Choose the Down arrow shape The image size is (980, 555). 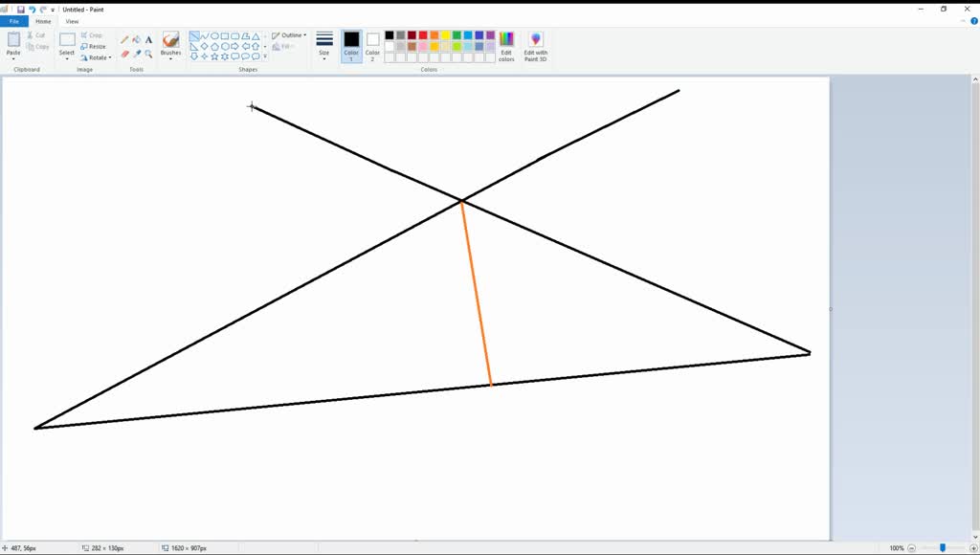(x=194, y=56)
